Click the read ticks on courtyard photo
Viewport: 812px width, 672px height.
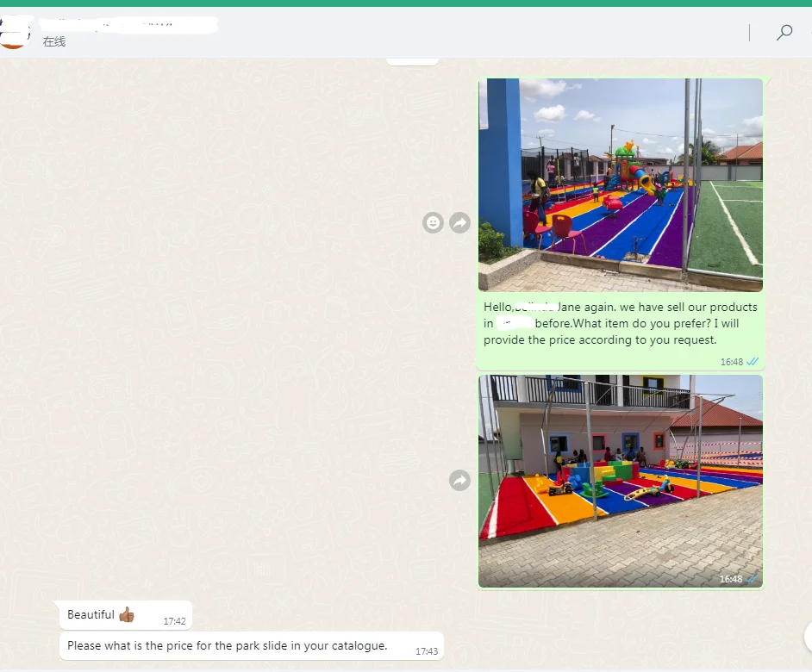pos(753,579)
